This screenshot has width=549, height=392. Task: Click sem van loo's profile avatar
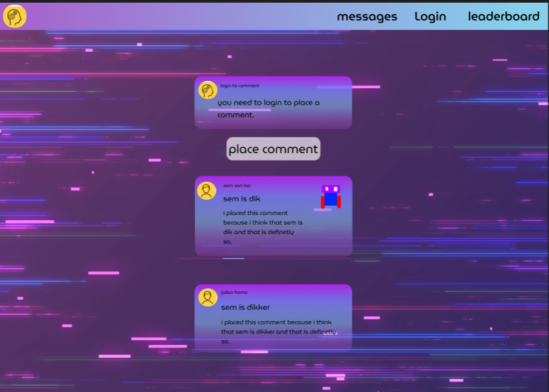206,191
